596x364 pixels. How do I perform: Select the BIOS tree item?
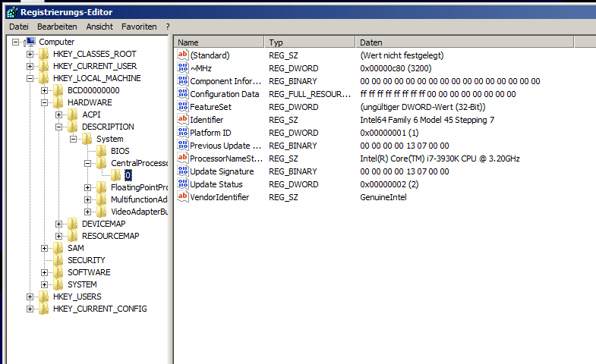pos(120,151)
